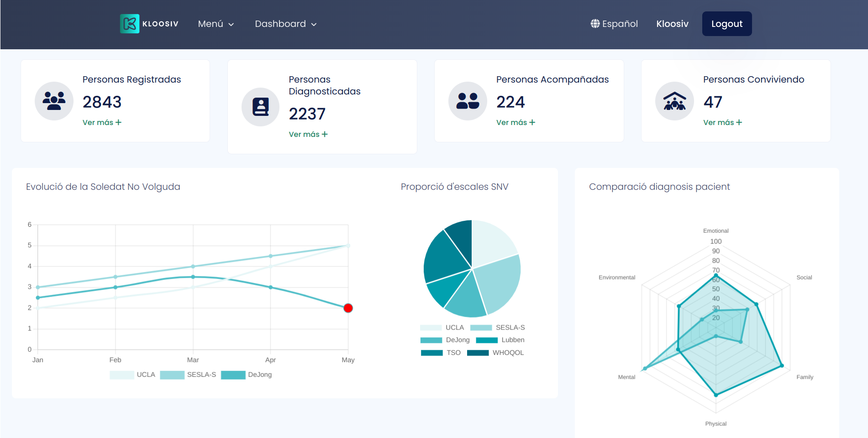This screenshot has width=868, height=438.
Task: Click the Personas Diagnosticadas book icon
Action: 261,107
